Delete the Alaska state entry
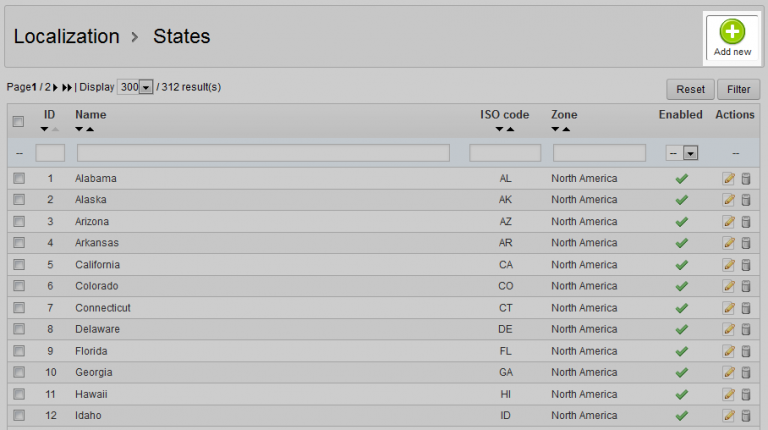The image size is (768, 430). (745, 200)
